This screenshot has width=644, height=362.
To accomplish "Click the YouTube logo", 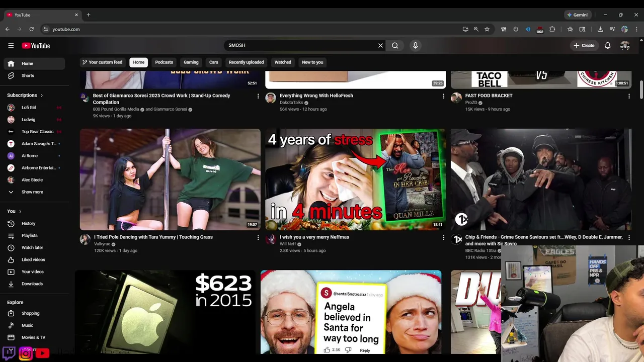I will 36,46.
